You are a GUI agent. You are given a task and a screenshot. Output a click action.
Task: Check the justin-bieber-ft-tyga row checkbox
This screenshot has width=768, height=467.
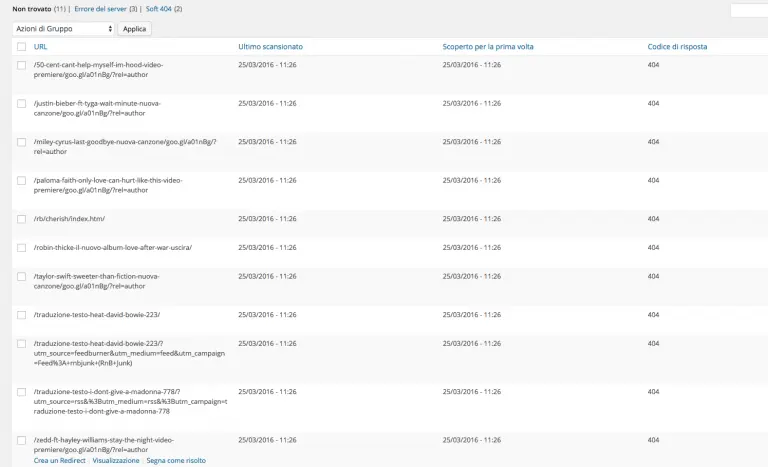(x=21, y=103)
